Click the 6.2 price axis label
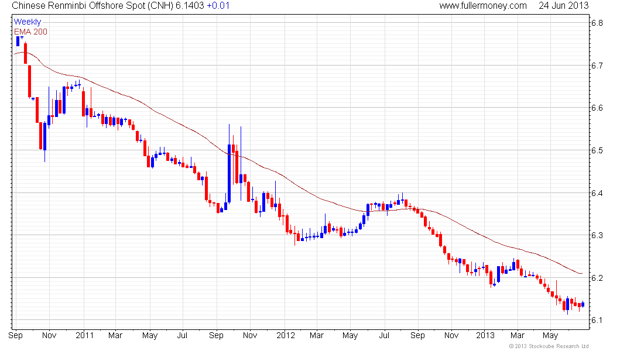This screenshot has height=351, width=644. (597, 278)
